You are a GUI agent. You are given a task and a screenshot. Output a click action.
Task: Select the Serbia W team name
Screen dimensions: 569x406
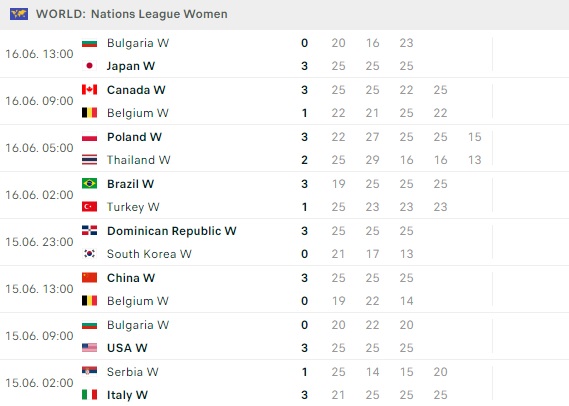(x=132, y=372)
